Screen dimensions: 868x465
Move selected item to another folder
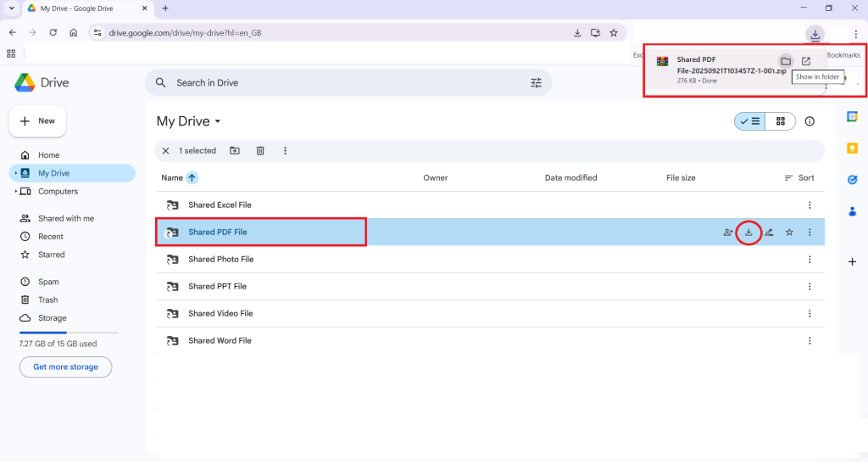(x=235, y=151)
